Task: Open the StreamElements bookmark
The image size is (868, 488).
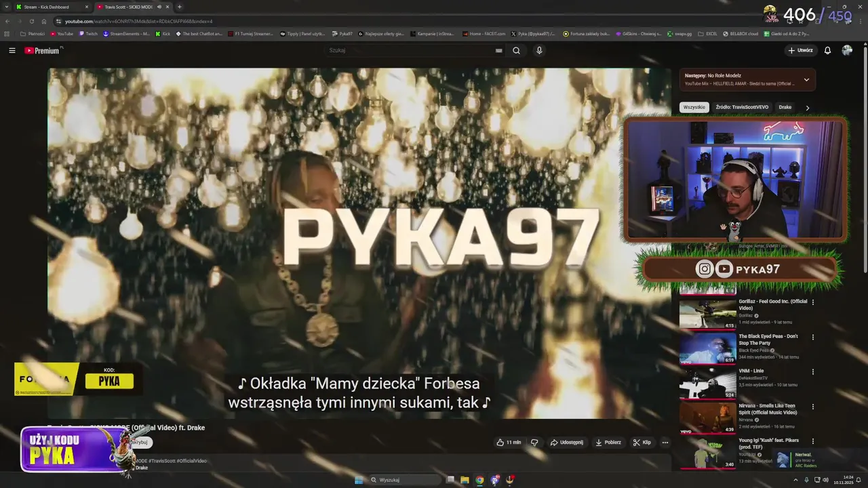Action: tap(126, 33)
